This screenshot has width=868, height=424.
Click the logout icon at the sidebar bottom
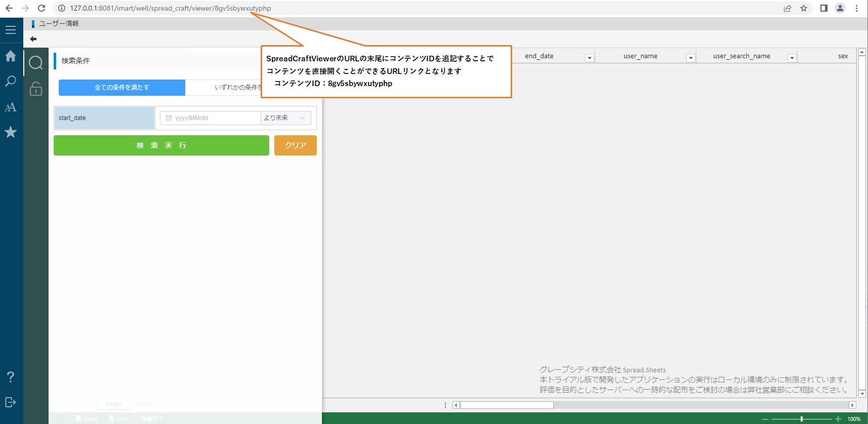11,402
